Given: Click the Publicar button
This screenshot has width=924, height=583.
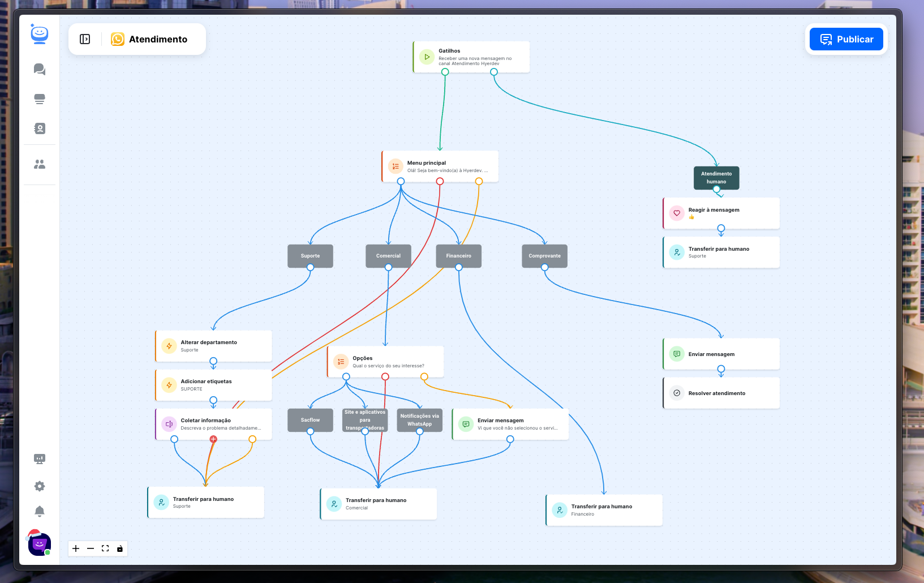Looking at the screenshot, I should coord(846,39).
